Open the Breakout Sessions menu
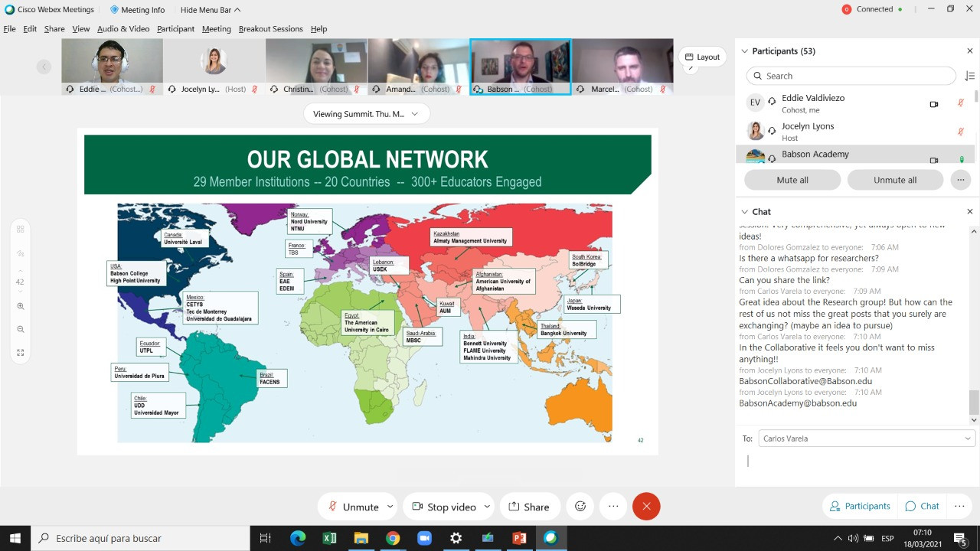Screen dimensions: 980x551 coord(270,29)
